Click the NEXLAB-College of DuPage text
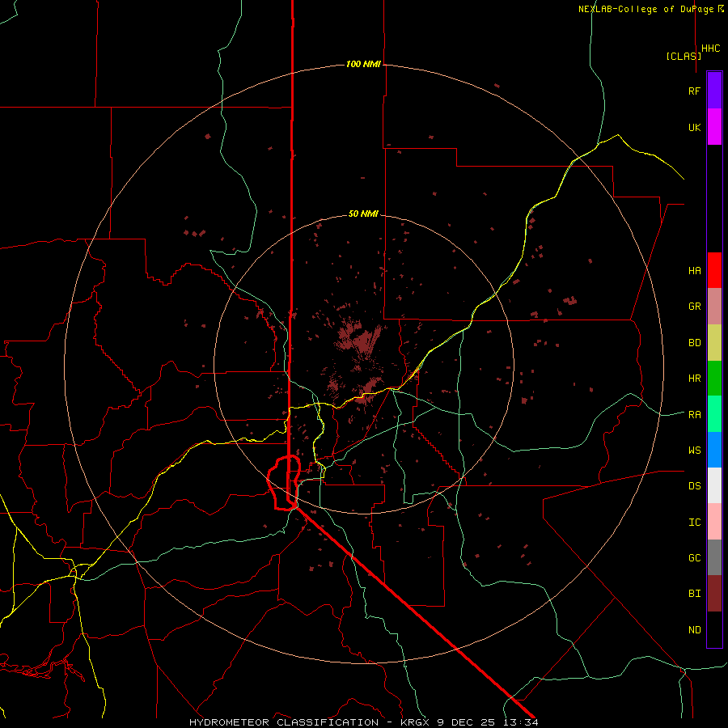This screenshot has width=728, height=728. pyautogui.click(x=645, y=9)
